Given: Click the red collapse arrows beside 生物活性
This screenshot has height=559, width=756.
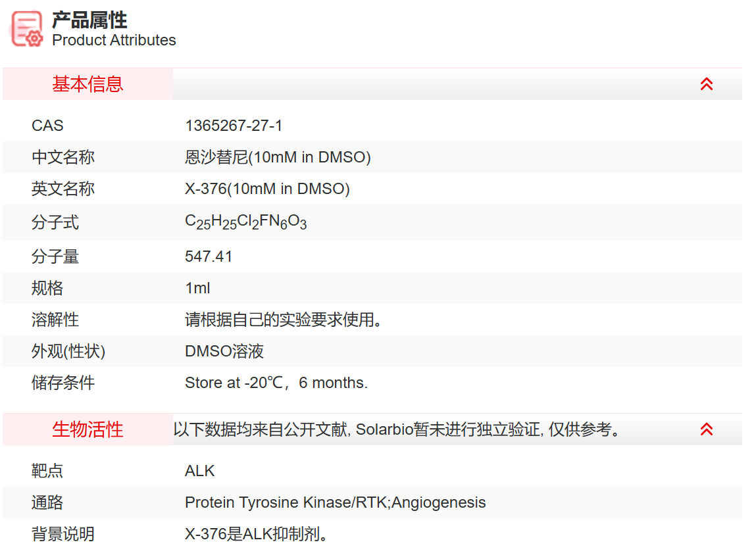Looking at the screenshot, I should [707, 429].
